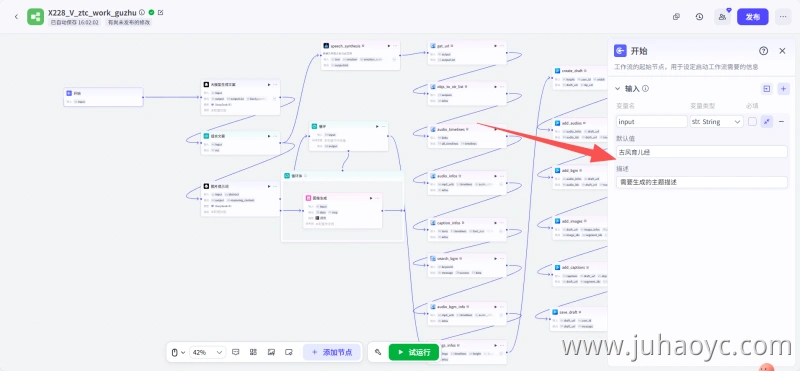Open the more options menu beside 发布

(x=783, y=17)
